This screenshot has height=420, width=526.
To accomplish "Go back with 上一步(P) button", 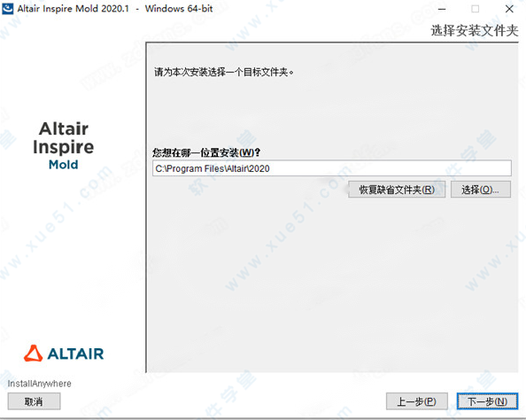I will pyautogui.click(x=417, y=401).
